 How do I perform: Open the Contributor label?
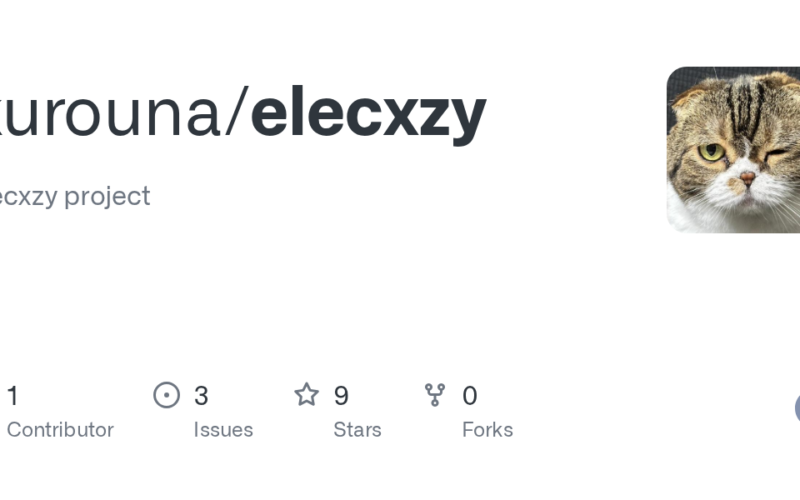[x=60, y=430]
